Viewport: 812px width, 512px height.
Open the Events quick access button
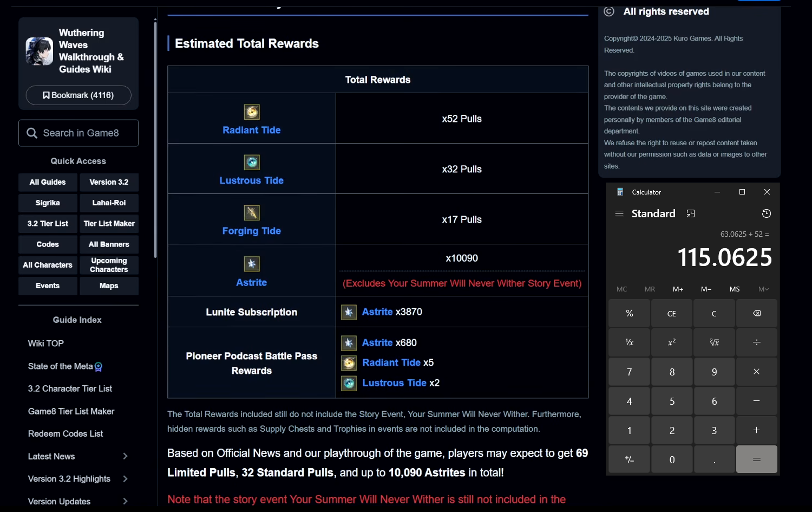48,286
